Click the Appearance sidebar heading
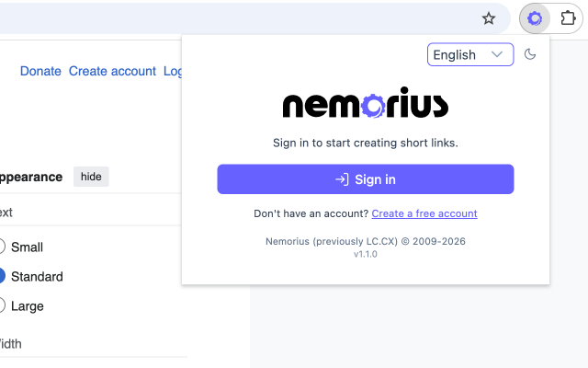This screenshot has height=368, width=588. click(x=31, y=177)
